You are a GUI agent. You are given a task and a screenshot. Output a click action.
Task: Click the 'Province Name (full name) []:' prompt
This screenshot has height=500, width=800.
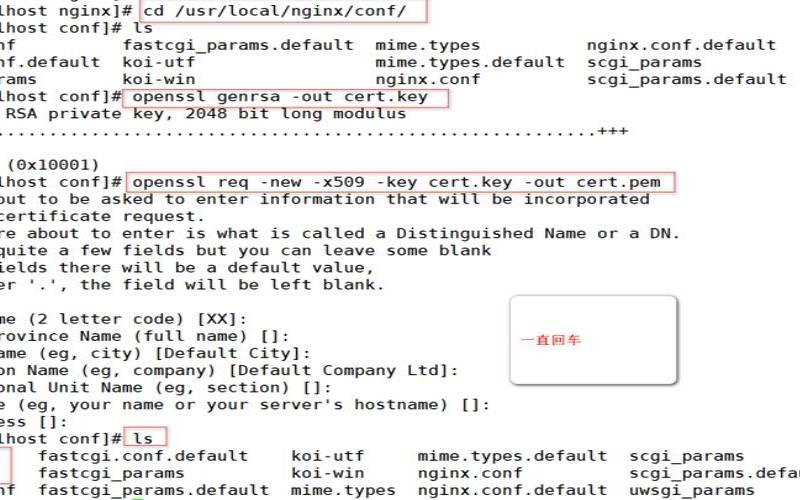(x=145, y=337)
